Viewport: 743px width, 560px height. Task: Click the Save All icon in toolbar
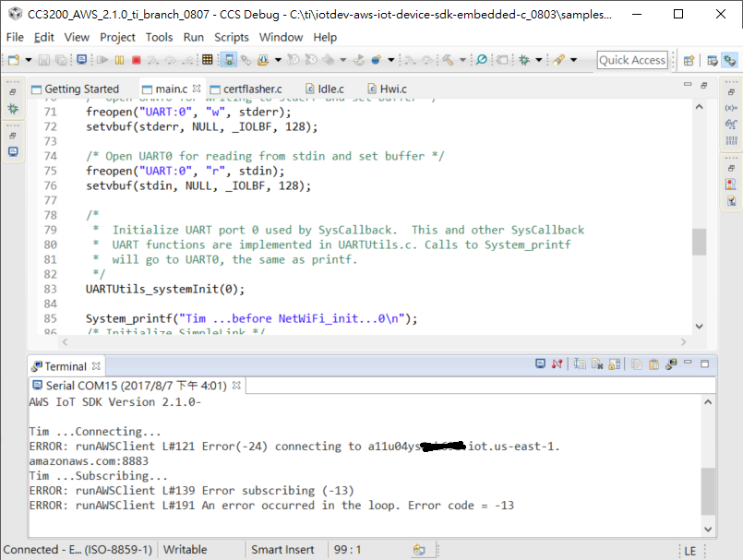pyautogui.click(x=61, y=60)
